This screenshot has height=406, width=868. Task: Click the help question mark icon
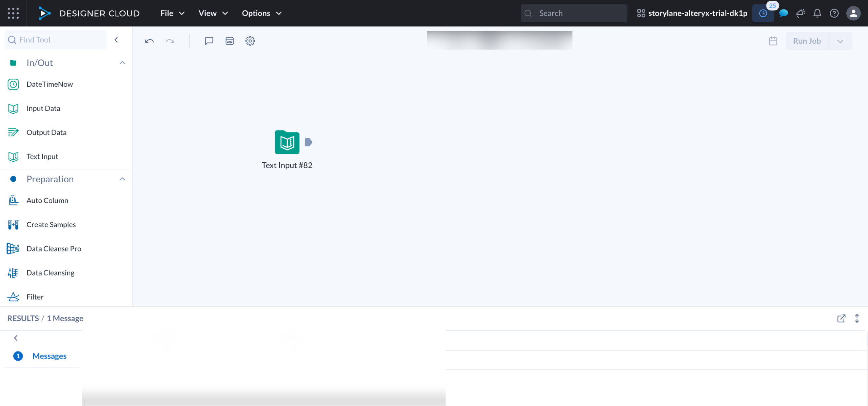(834, 13)
